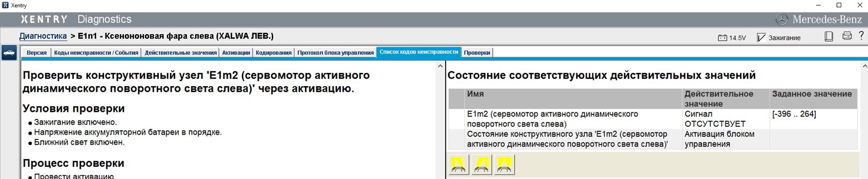This screenshot has width=868, height=179.
Task: Click the battery voltage 14.5V icon
Action: [723, 38]
